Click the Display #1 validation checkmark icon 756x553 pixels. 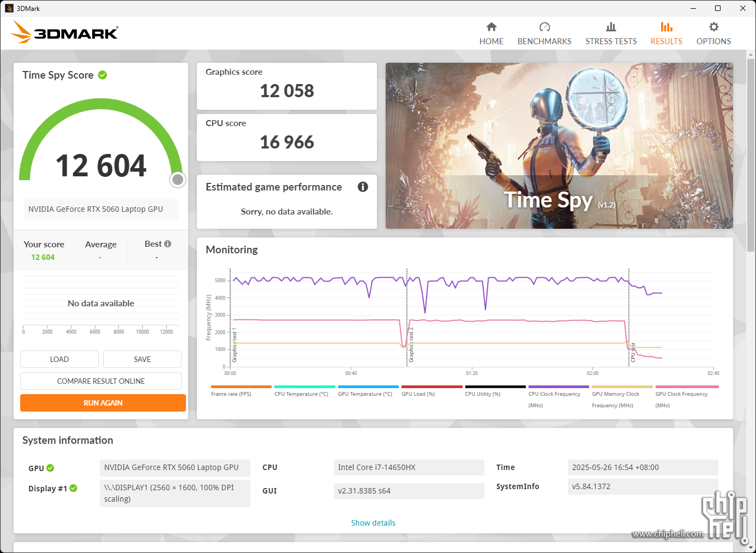point(73,488)
